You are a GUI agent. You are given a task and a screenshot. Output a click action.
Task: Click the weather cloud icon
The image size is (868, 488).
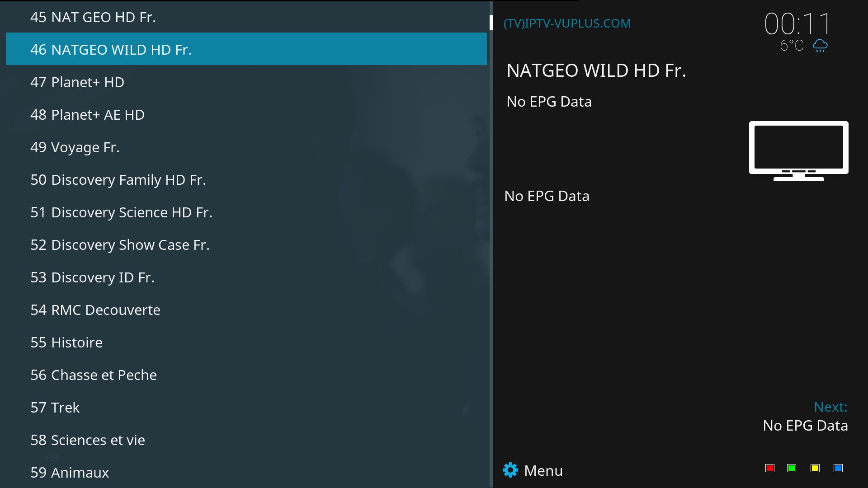[x=820, y=45]
